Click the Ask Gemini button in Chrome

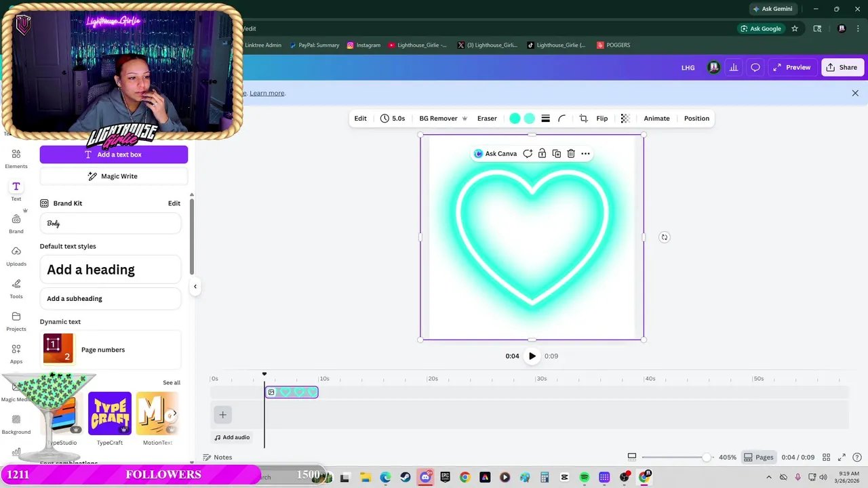pos(772,9)
